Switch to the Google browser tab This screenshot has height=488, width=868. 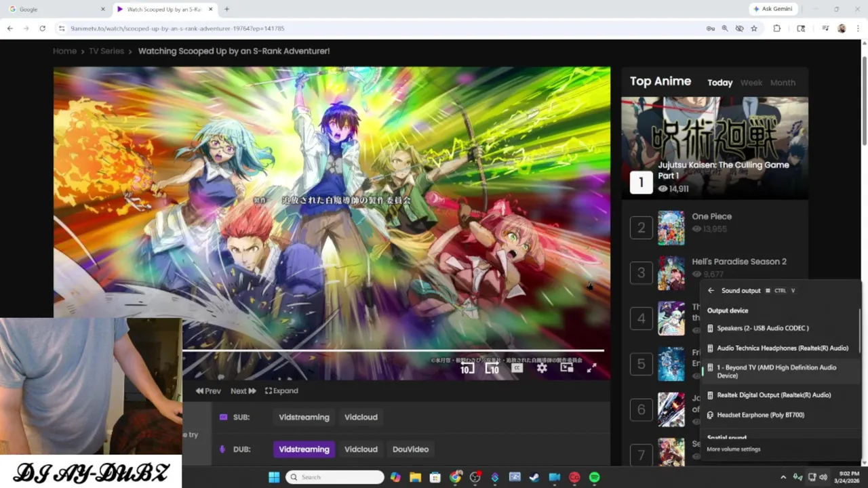pyautogui.click(x=57, y=9)
